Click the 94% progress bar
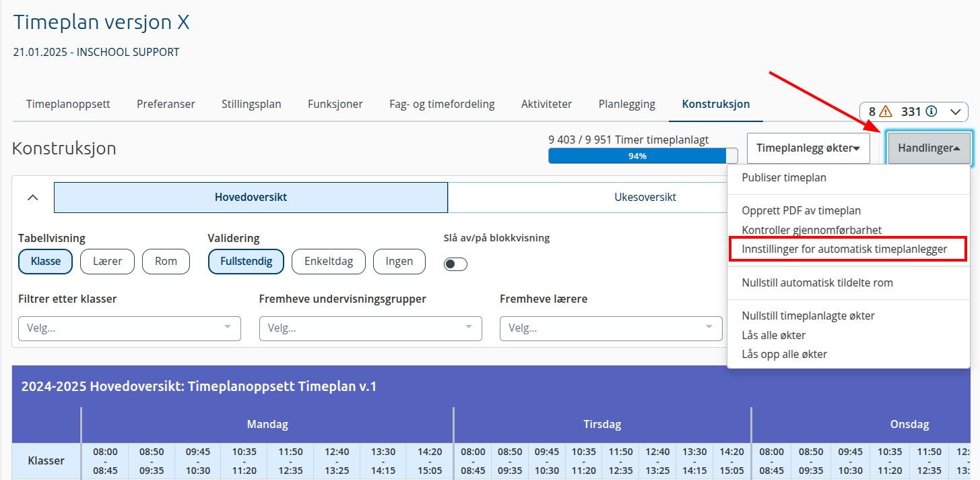 pos(643,156)
